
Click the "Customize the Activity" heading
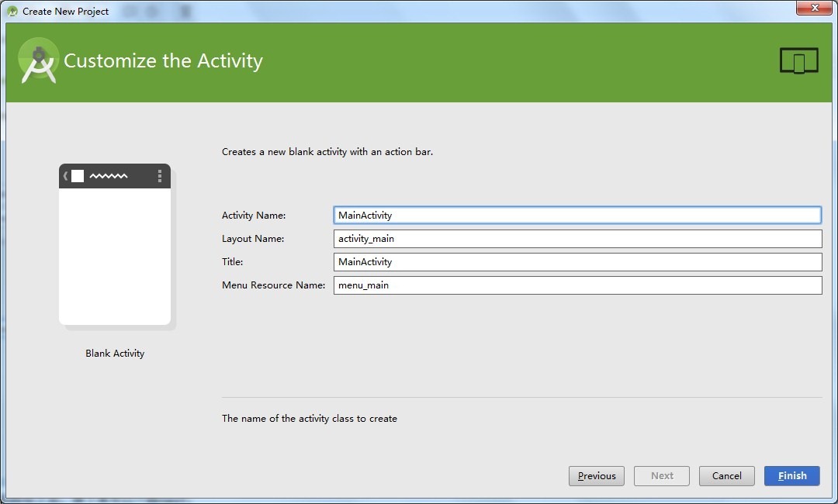[163, 61]
